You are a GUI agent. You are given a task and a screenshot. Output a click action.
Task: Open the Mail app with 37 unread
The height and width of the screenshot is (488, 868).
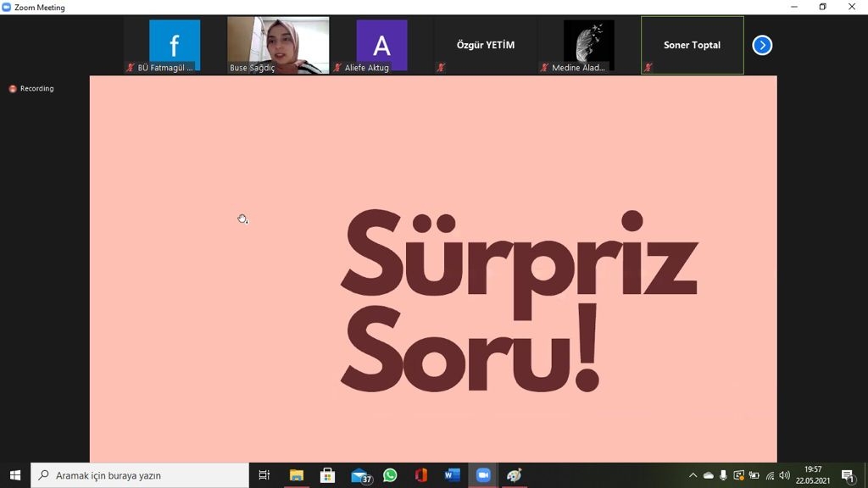359,475
